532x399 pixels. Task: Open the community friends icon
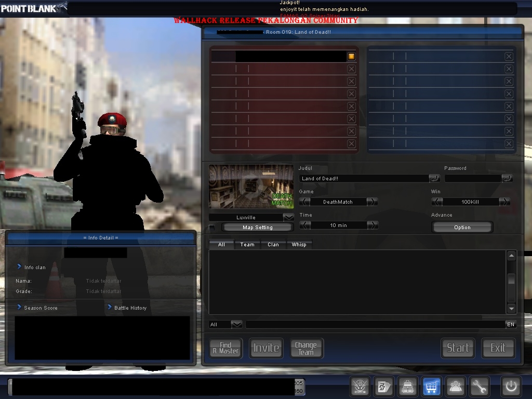[455, 386]
